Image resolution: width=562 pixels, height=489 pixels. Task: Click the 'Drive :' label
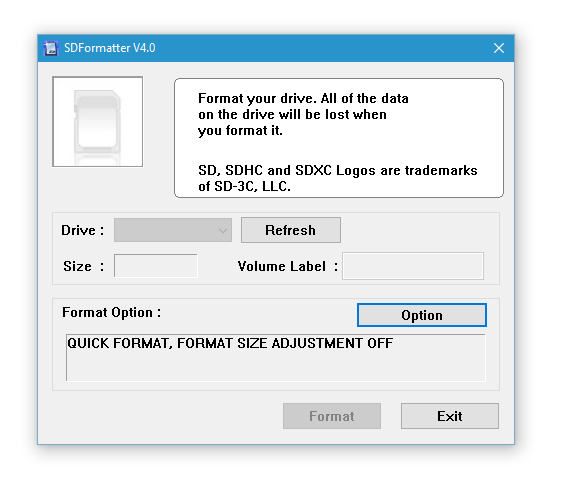click(x=83, y=231)
